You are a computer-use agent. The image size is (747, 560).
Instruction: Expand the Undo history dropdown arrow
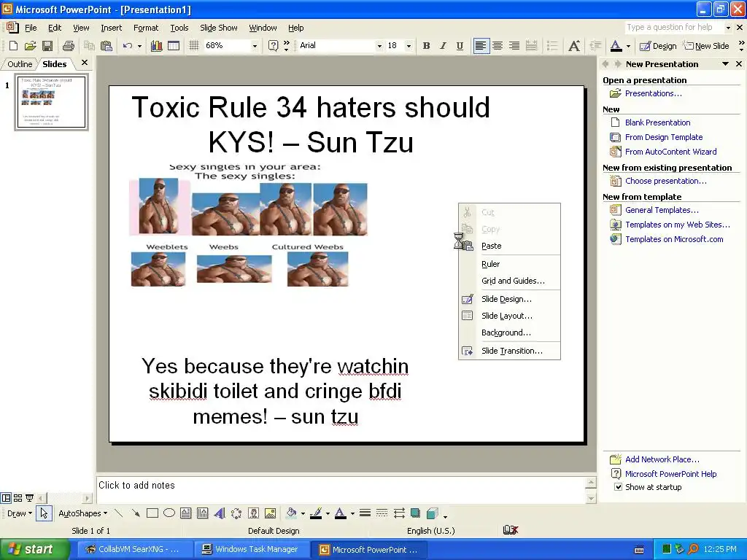139,46
